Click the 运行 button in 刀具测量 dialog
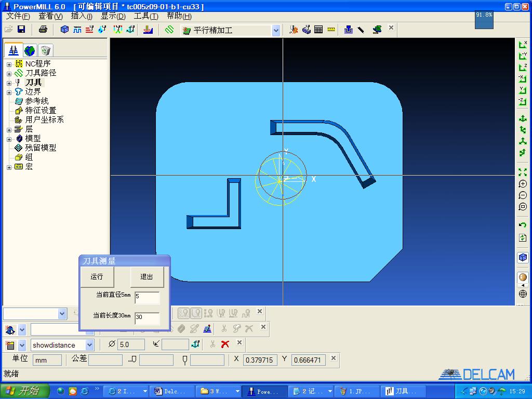 [97, 277]
